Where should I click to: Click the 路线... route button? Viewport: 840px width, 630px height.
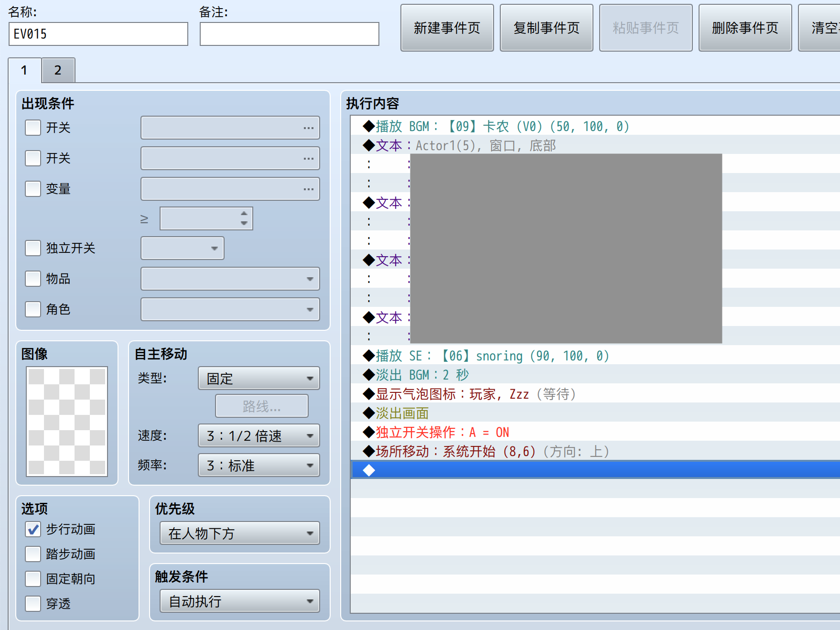(x=262, y=406)
